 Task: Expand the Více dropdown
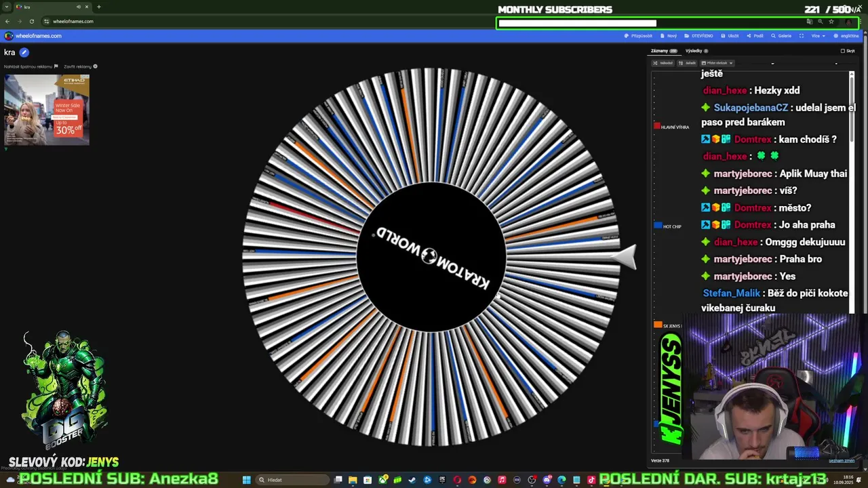(x=818, y=36)
